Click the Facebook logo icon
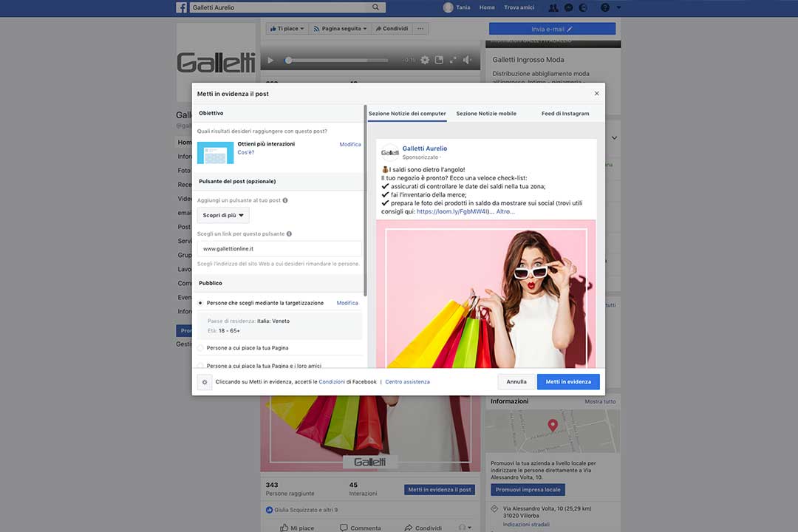This screenshot has width=798, height=532. pos(181,7)
